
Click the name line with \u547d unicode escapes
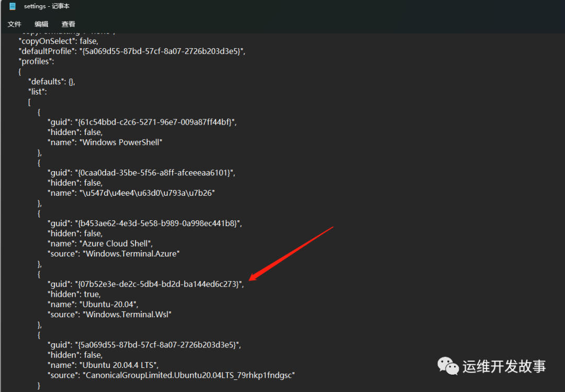coord(131,193)
